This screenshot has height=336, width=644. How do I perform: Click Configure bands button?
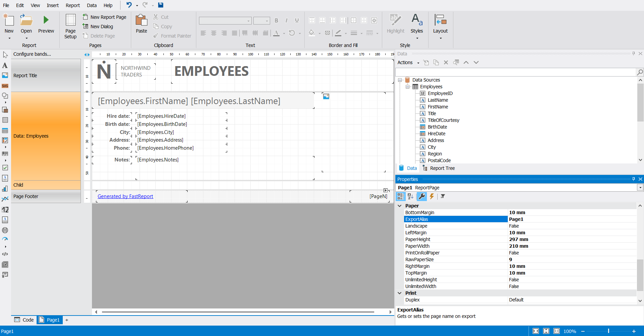[x=32, y=54]
